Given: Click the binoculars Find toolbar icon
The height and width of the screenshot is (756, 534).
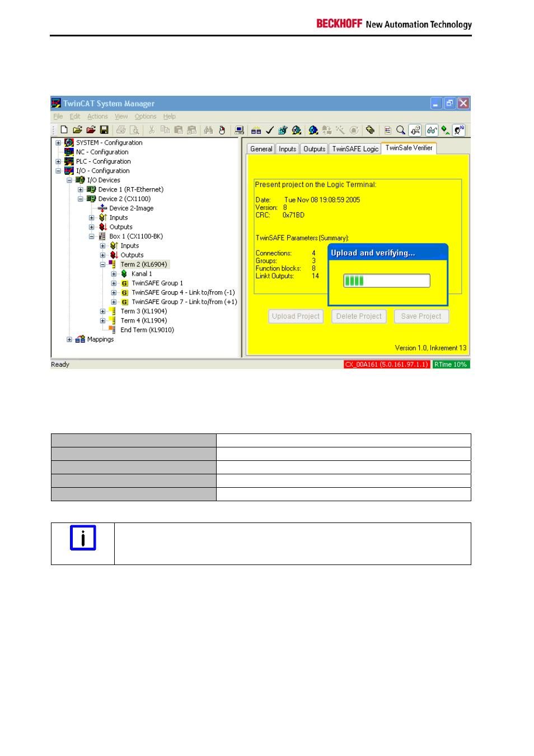Looking at the screenshot, I should (208, 130).
